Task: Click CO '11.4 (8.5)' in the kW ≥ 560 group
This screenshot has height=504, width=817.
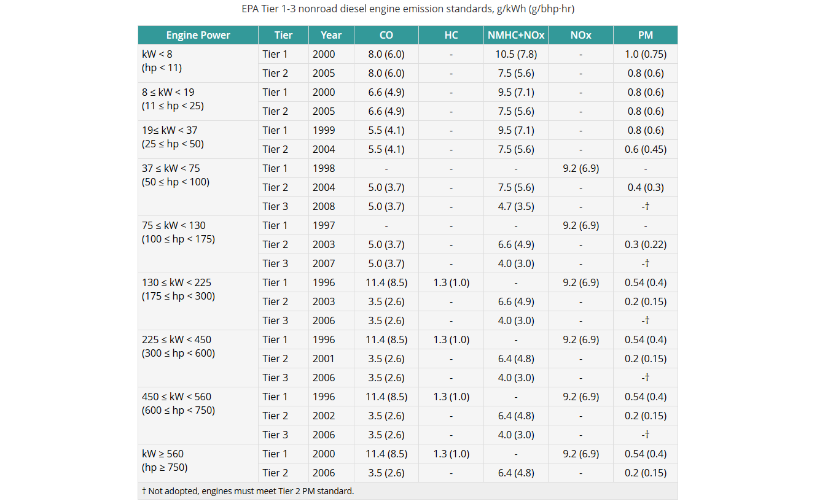Action: [386, 454]
